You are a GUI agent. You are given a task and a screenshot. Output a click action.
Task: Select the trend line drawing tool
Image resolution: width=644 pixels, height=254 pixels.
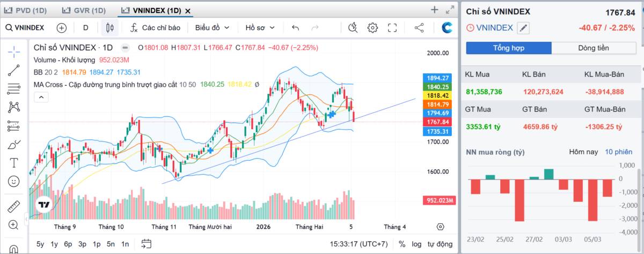click(14, 70)
